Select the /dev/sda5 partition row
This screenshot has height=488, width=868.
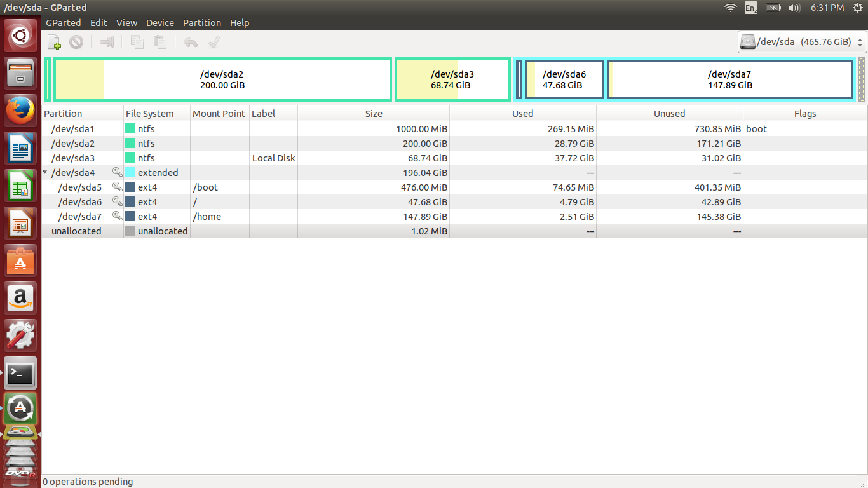click(454, 187)
